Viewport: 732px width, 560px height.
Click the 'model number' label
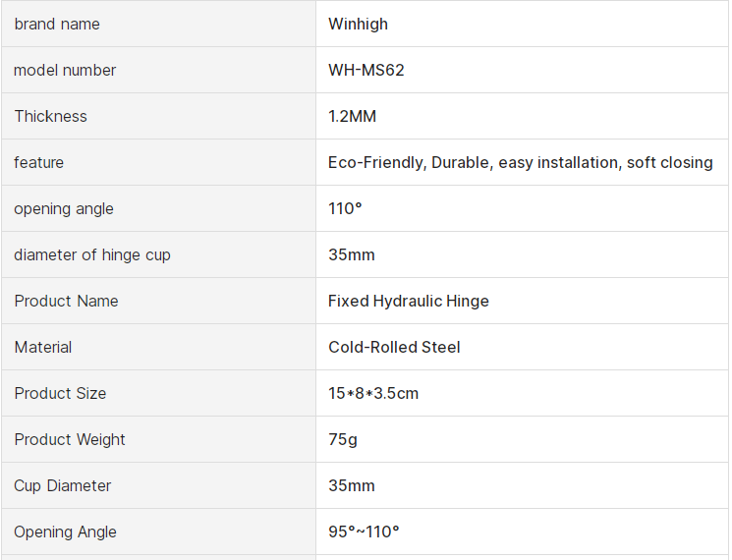[x=65, y=70]
